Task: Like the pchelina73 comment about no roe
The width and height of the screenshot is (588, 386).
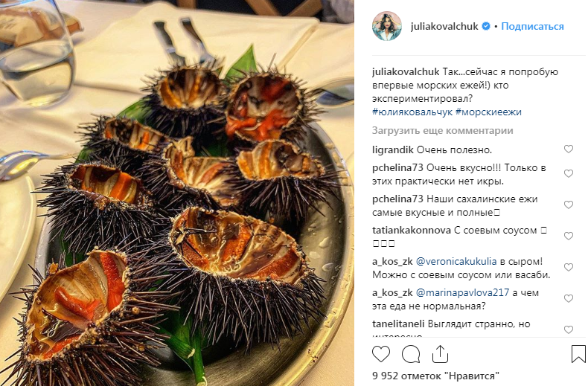Action: pos(569,173)
